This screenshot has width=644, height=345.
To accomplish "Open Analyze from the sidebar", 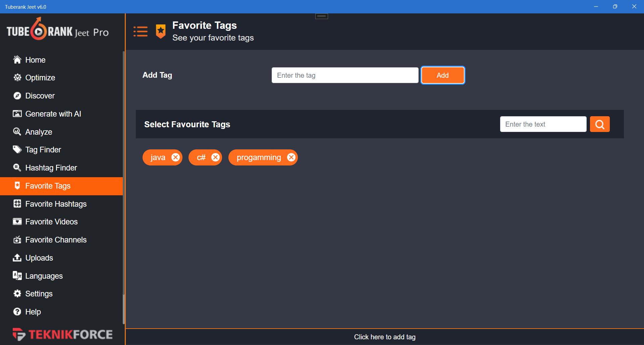I will pos(61,132).
